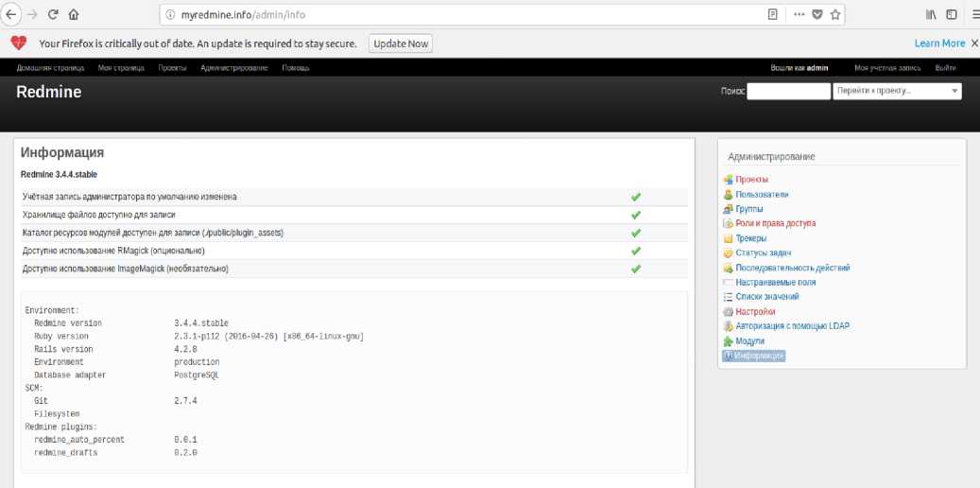Click the Redmine header title
This screenshot has height=488, width=980.
(49, 92)
